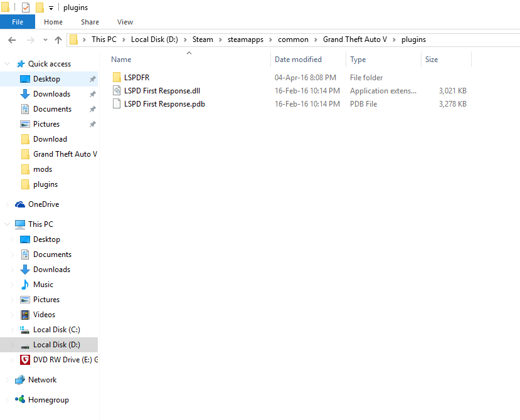Open pinned Pictures under Quick access

coord(46,124)
